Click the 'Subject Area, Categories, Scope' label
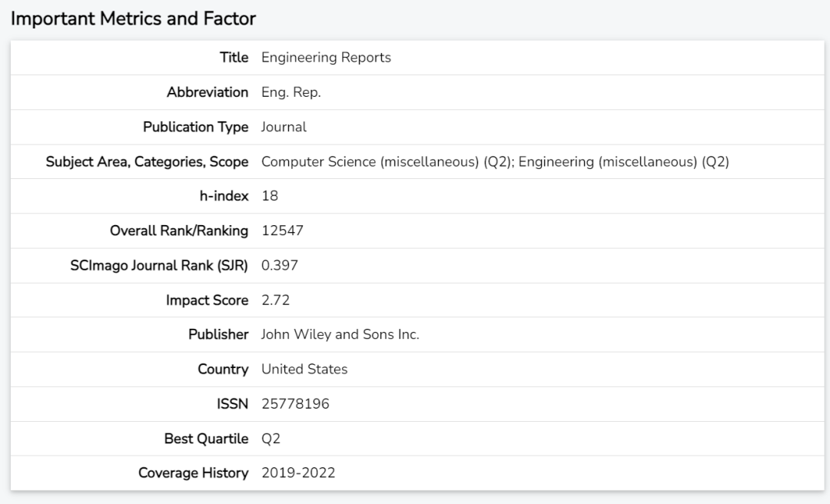 click(x=147, y=161)
